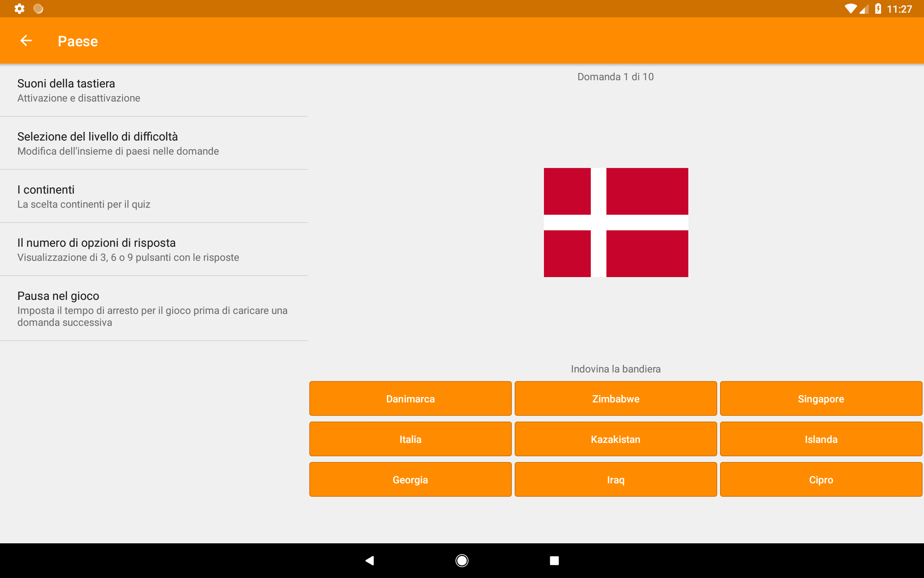The height and width of the screenshot is (578, 924).
Task: Tap the battery charging icon
Action: (x=878, y=8)
